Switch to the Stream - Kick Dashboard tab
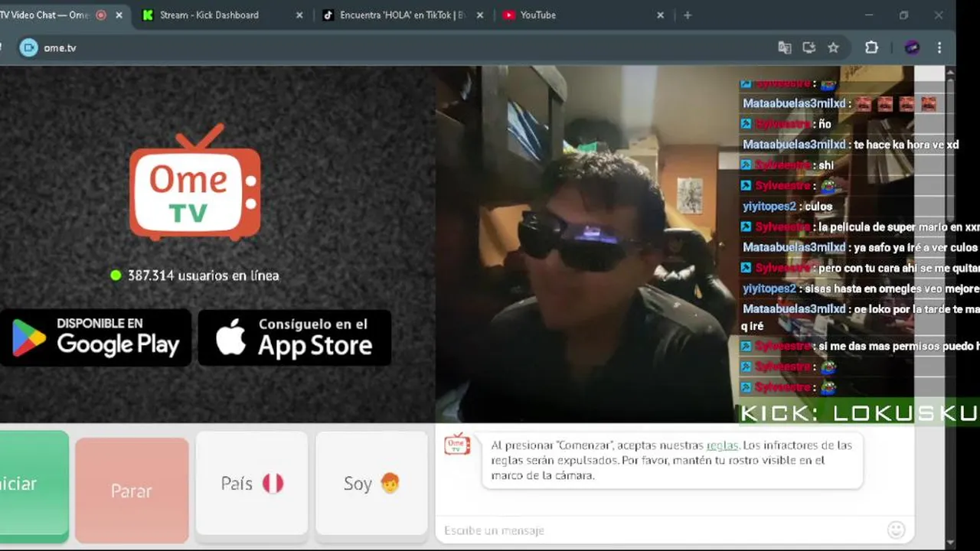Screen dimensions: 980x551 point(222,15)
